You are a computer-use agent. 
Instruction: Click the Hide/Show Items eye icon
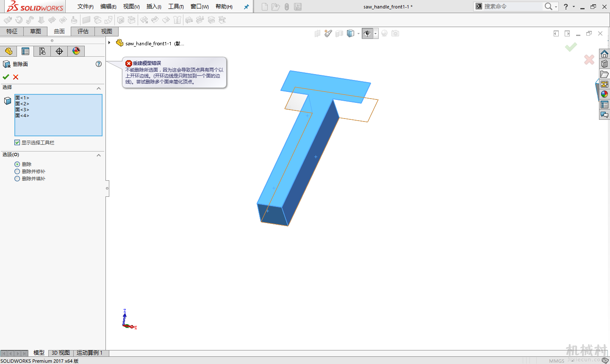click(x=367, y=33)
